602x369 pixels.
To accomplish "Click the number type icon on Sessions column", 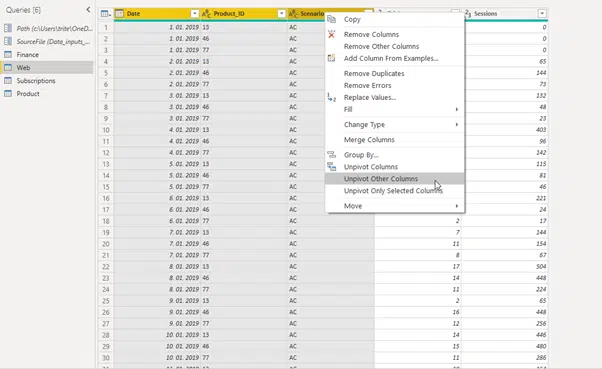I will coord(468,14).
